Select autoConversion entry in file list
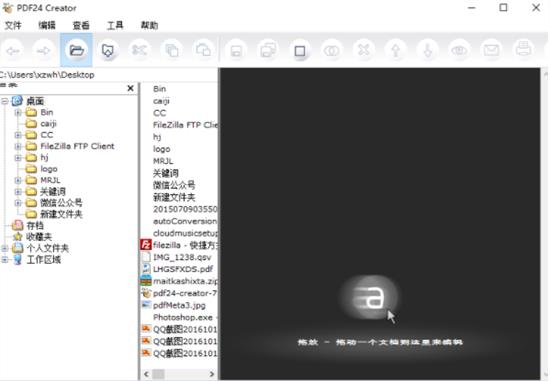This screenshot has width=550, height=381. tap(185, 221)
